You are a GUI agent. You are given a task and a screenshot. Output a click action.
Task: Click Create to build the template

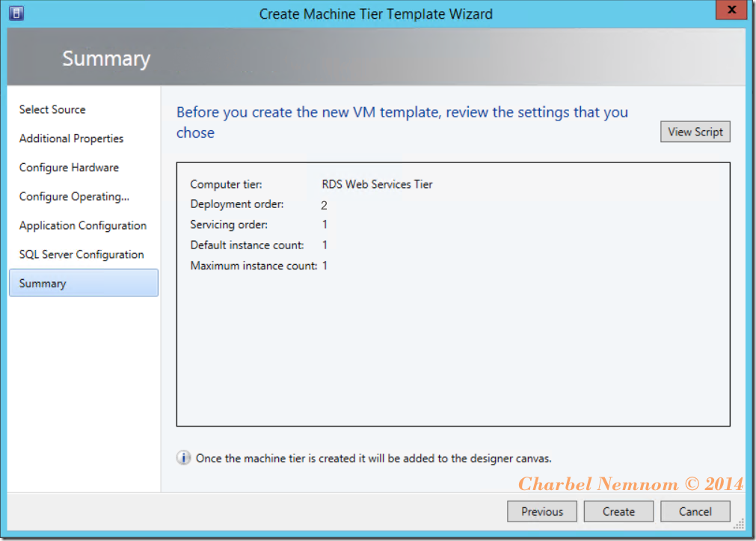coord(618,512)
